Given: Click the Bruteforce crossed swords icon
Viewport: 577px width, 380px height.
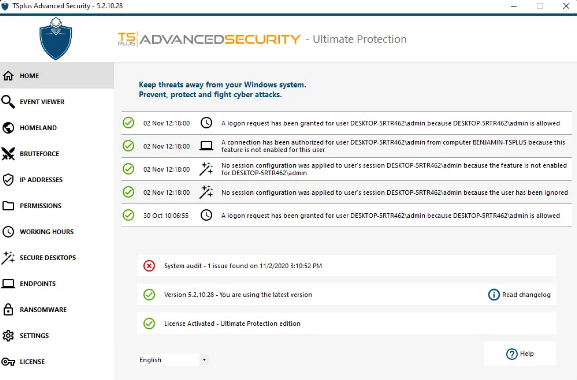Looking at the screenshot, I should tap(8, 153).
